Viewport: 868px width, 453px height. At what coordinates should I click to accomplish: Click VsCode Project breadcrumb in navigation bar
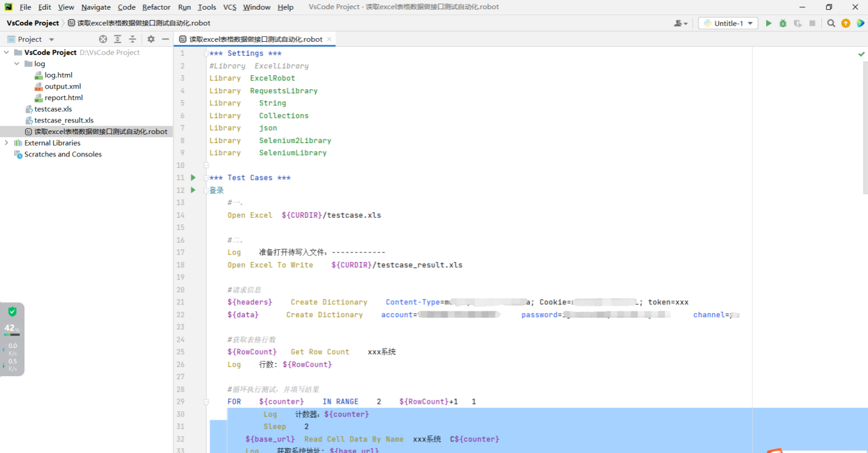[x=33, y=23]
